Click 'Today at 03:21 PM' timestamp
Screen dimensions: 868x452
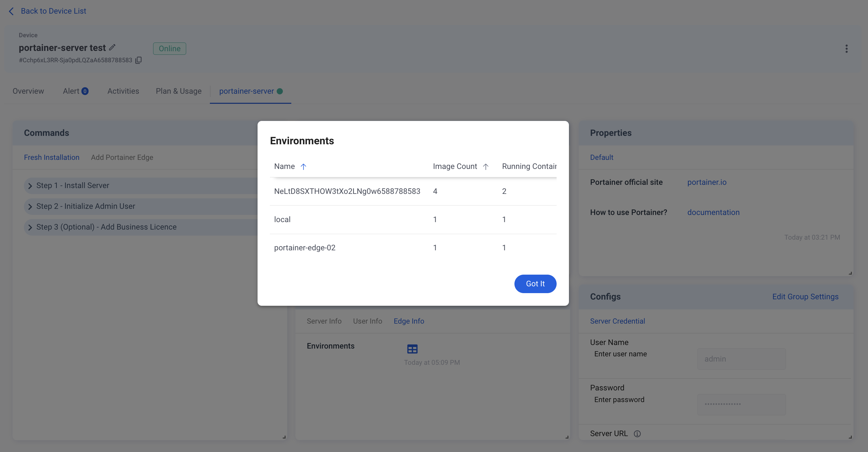812,238
